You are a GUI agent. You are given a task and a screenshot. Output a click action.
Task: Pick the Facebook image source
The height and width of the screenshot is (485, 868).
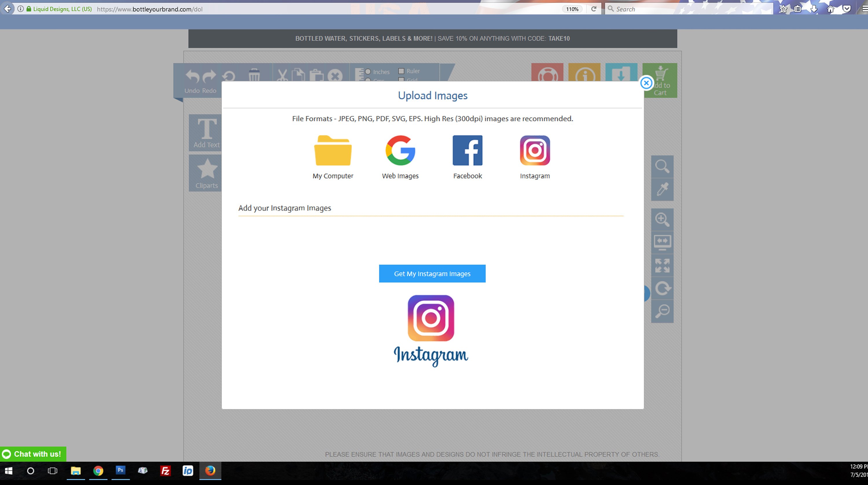467,157
